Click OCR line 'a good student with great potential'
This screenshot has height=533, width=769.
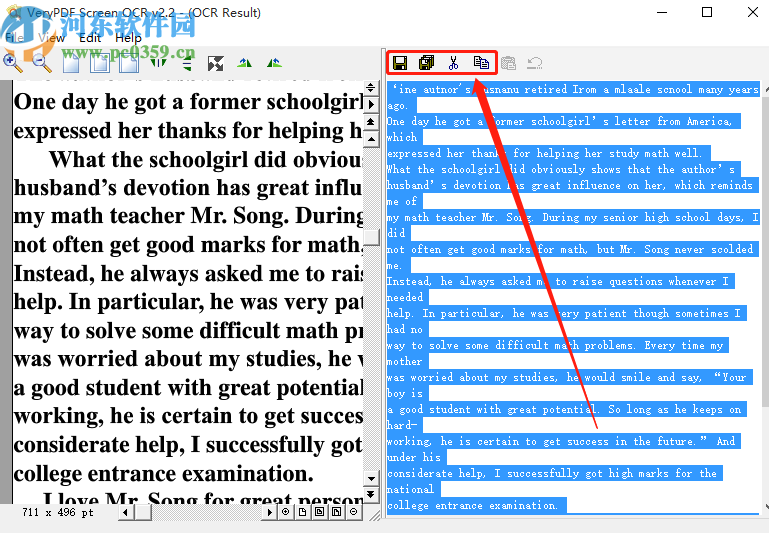pos(566,409)
